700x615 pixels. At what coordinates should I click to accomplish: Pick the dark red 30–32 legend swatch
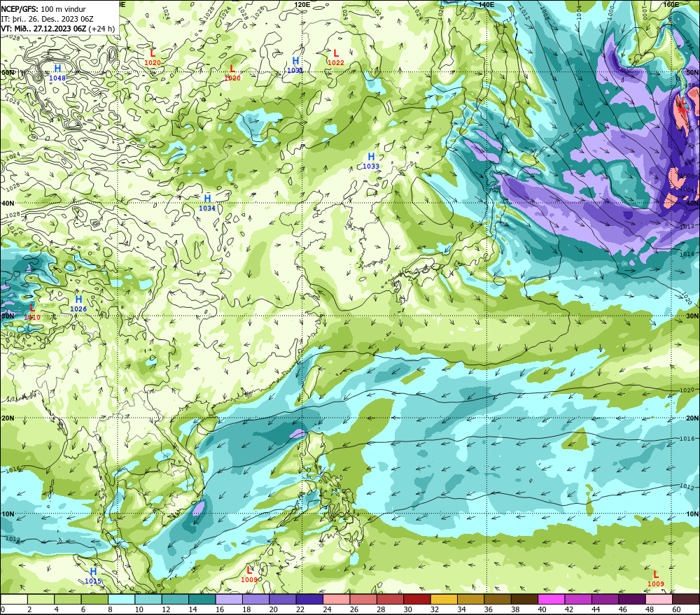tap(417, 599)
